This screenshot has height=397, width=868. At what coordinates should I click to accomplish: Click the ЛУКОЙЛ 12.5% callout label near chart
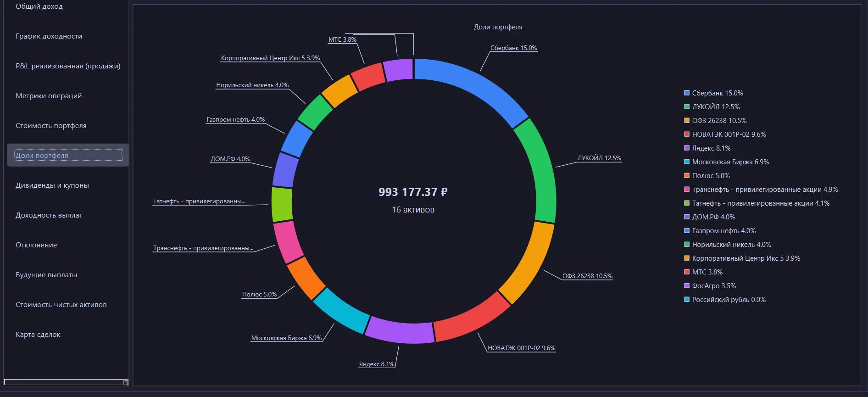click(599, 158)
